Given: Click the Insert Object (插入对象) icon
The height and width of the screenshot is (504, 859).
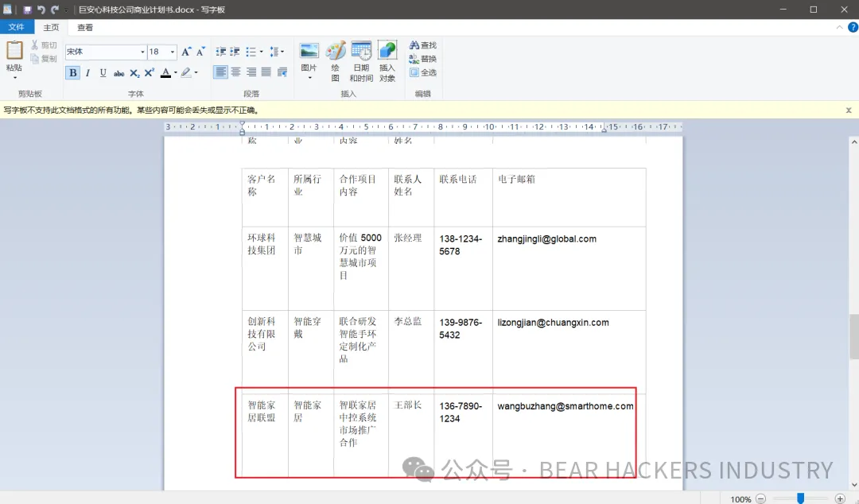Looking at the screenshot, I should click(x=387, y=52).
